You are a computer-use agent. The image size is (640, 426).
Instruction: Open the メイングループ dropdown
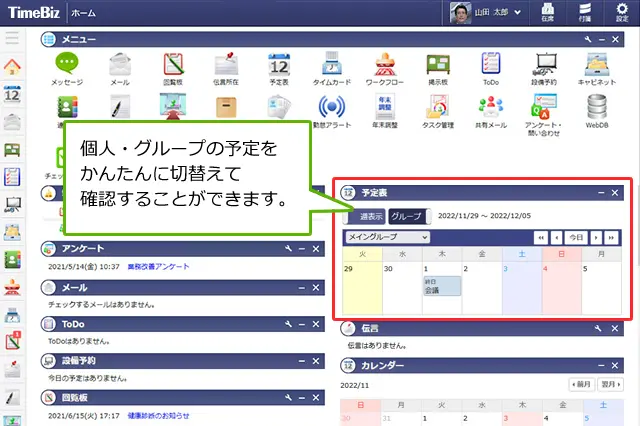coord(386,237)
